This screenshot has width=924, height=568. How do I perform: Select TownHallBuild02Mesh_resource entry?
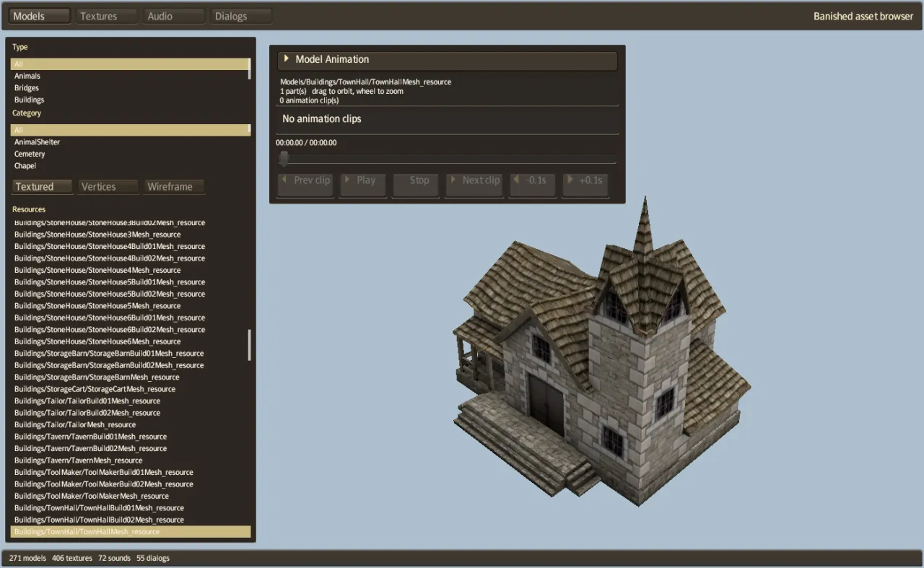(x=130, y=520)
